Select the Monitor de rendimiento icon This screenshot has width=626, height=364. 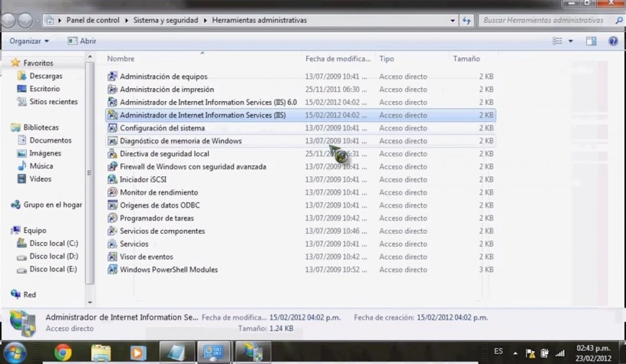coord(112,192)
